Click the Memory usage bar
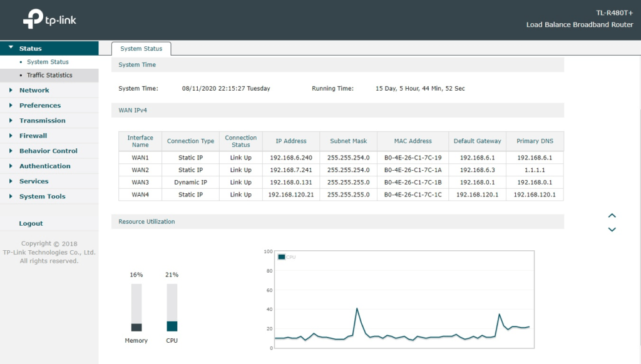Viewport: 641px width, 364px height. pyautogui.click(x=136, y=308)
